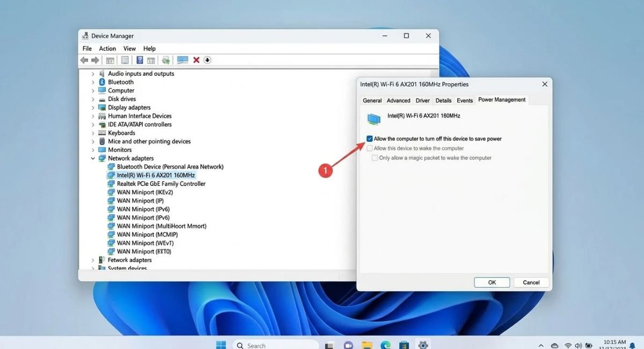The height and width of the screenshot is (349, 644).
Task: Expand the Disk drives category
Action: [93, 99]
